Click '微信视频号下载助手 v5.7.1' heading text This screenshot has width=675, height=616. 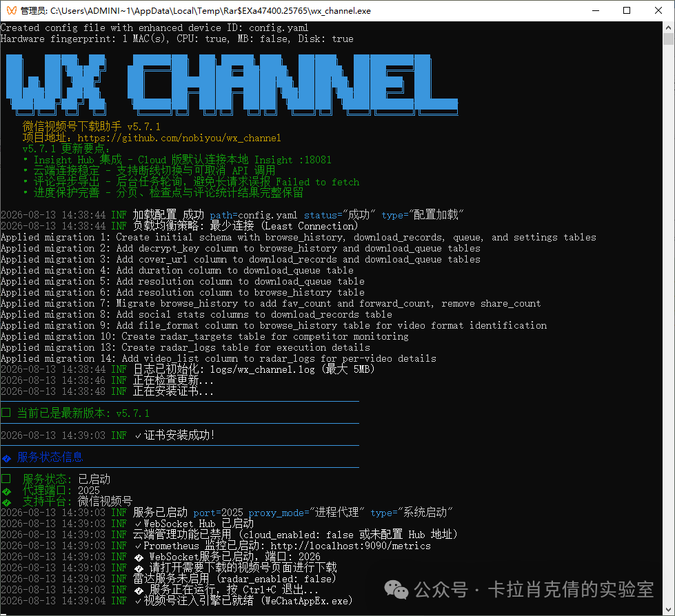click(91, 127)
